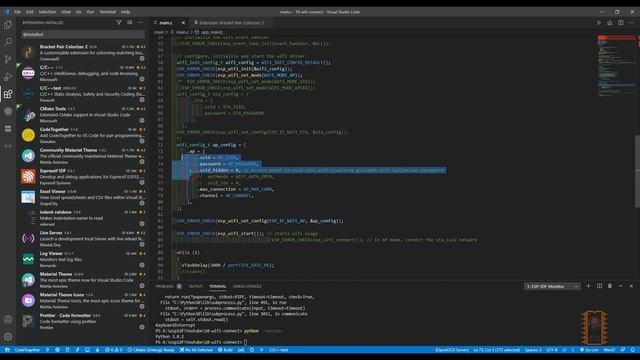Image resolution: width=640 pixels, height=360 pixels.
Task: Select the Log Viewer extension entry
Action: coord(83,259)
